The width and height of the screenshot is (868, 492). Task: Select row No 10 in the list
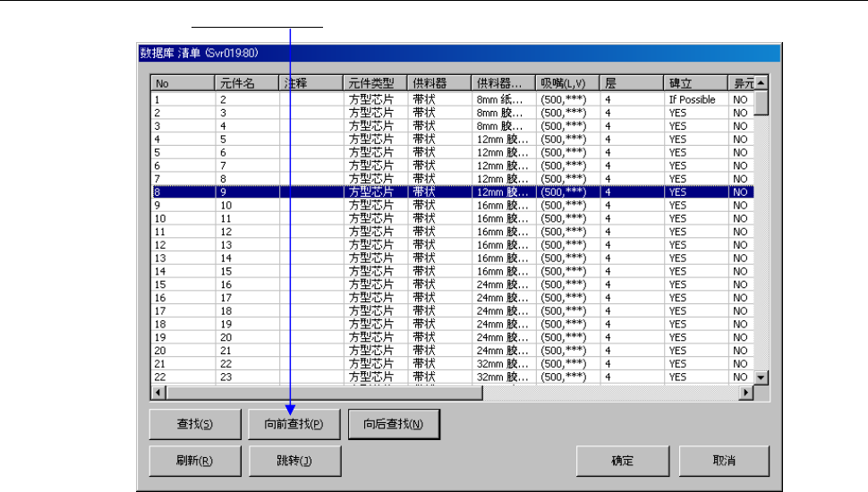point(453,218)
